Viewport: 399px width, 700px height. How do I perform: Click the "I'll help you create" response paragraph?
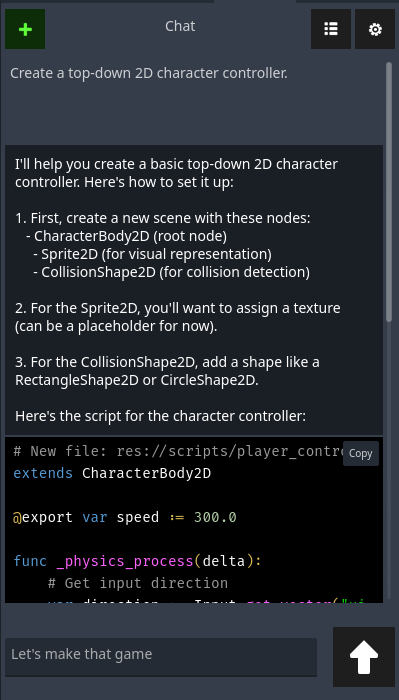[176, 173]
